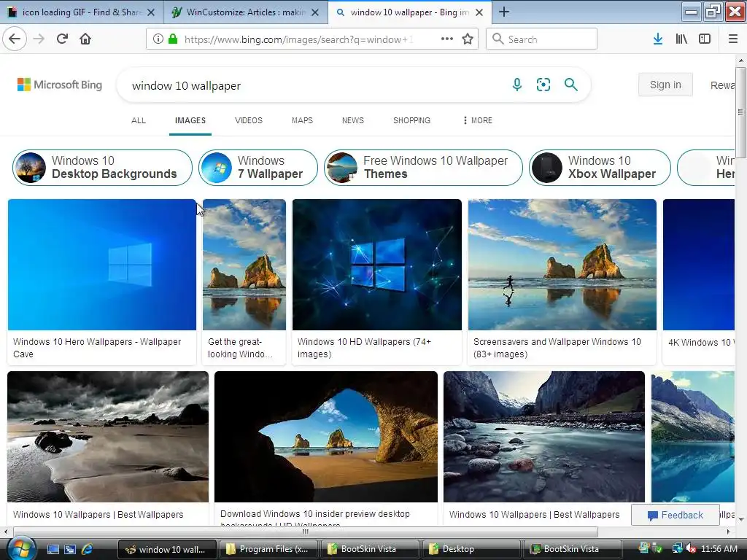
Task: Open Windows 10 Hero Wallpapers thumbnail
Action: 102,264
